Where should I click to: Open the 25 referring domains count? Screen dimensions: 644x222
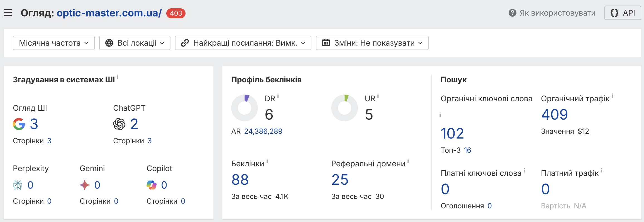coord(340,180)
